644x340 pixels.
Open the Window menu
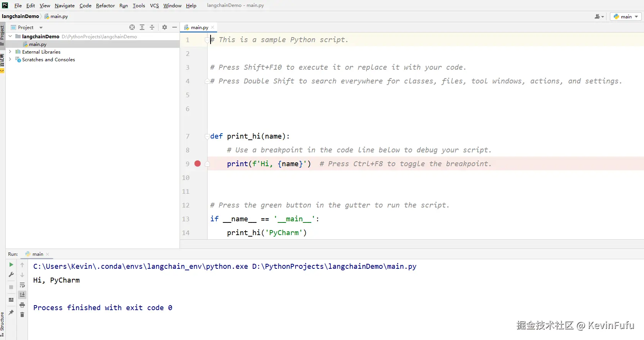[x=172, y=5]
